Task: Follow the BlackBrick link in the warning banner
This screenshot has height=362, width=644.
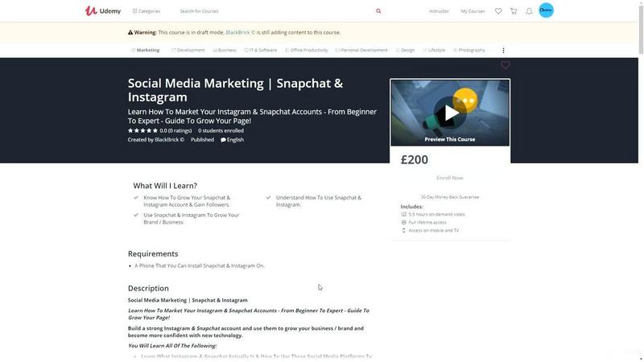Action: [240, 32]
